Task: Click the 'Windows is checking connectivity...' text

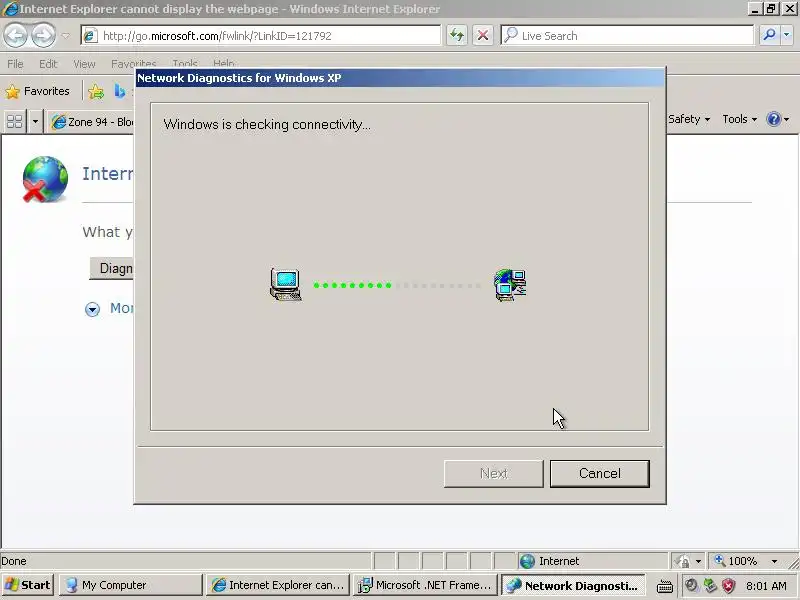Action: coord(267,124)
